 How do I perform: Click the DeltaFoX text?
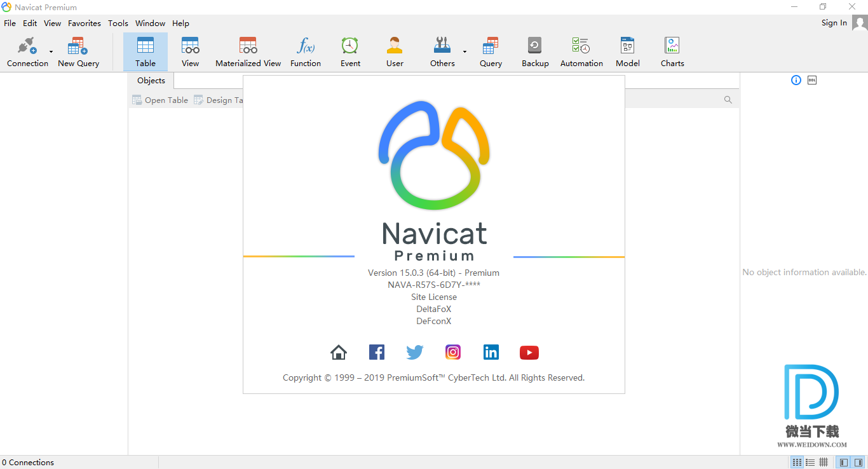pyautogui.click(x=434, y=309)
